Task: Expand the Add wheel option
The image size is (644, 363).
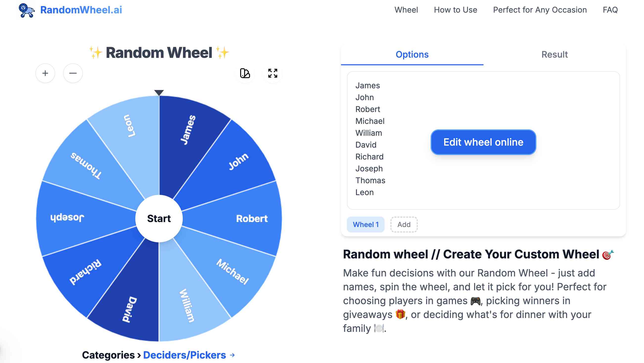Action: pos(404,224)
